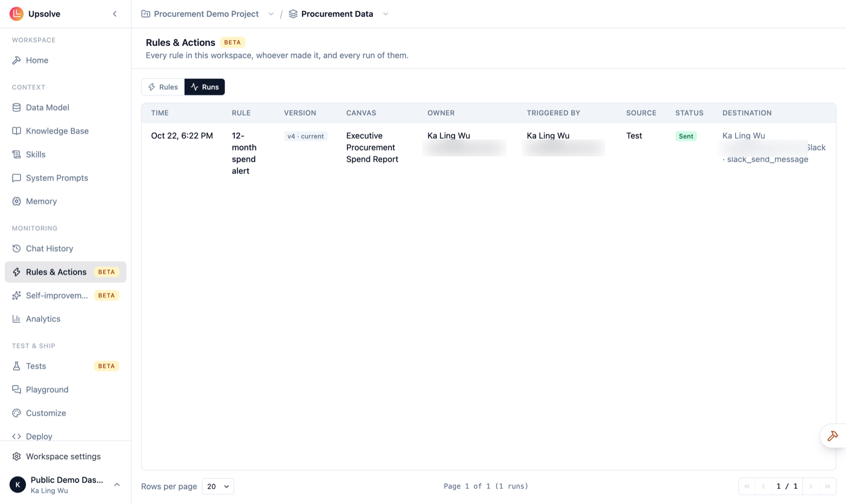Screen dimensions: 846x504
Task: Click the slack_send_message destination text
Action: pyautogui.click(x=767, y=160)
